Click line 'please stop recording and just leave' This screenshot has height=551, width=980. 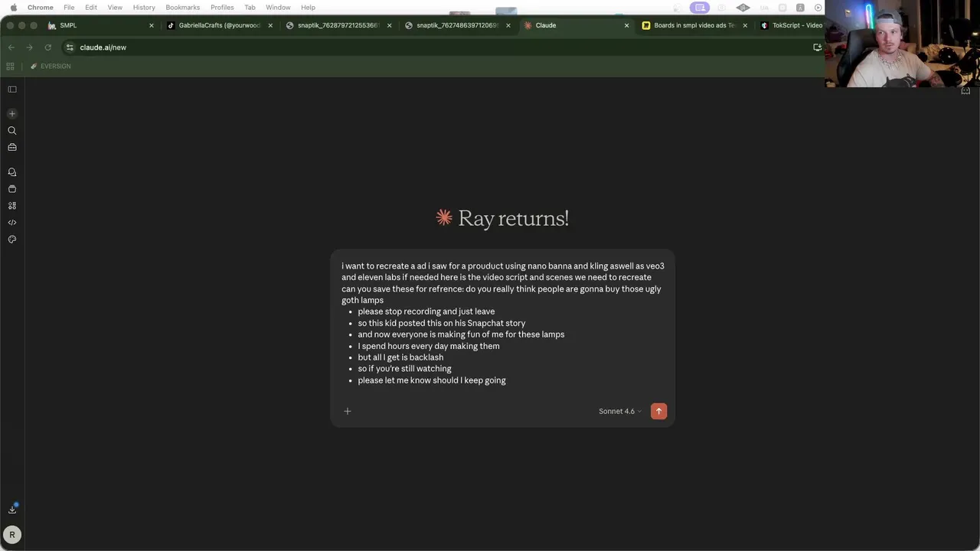[426, 311]
